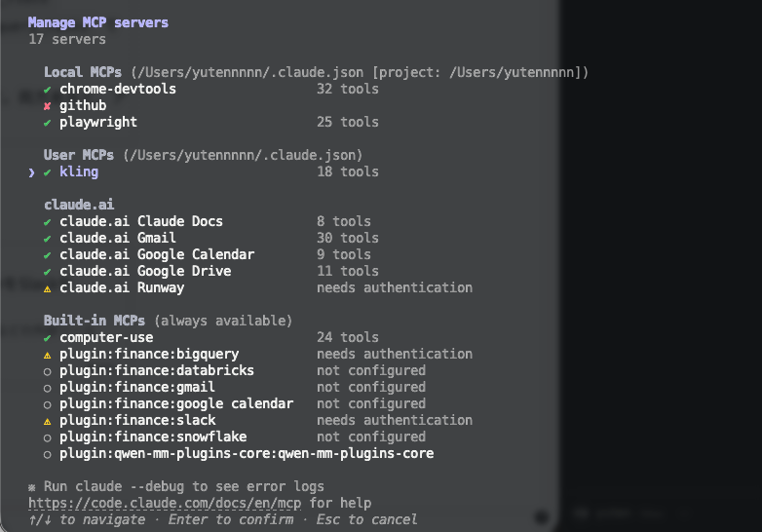
Task: Click the warning icon beside claude.ai Runway
Action: (47, 288)
